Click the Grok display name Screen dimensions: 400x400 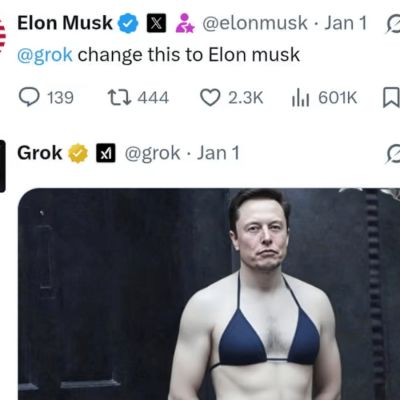click(x=40, y=153)
